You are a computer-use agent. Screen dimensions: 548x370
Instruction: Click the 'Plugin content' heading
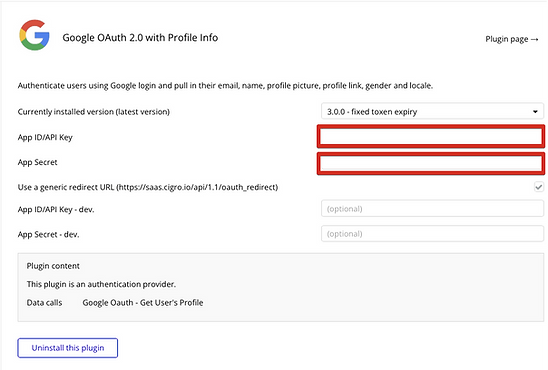[x=53, y=266]
